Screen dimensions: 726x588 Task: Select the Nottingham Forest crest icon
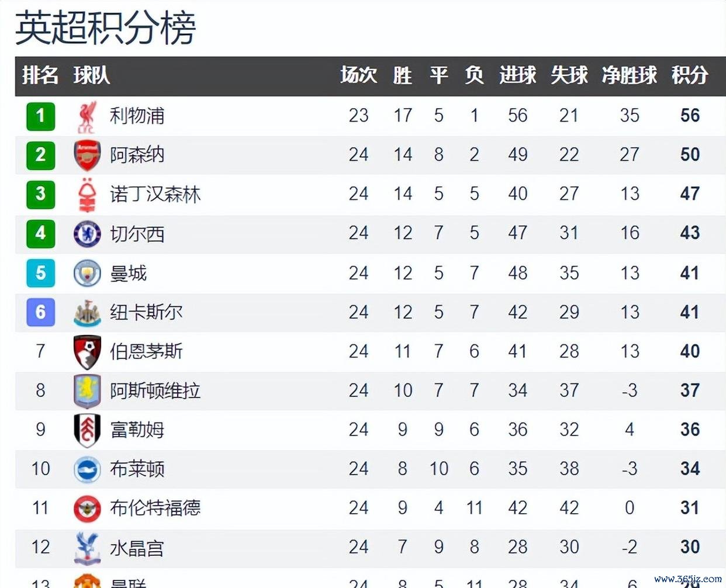[87, 194]
